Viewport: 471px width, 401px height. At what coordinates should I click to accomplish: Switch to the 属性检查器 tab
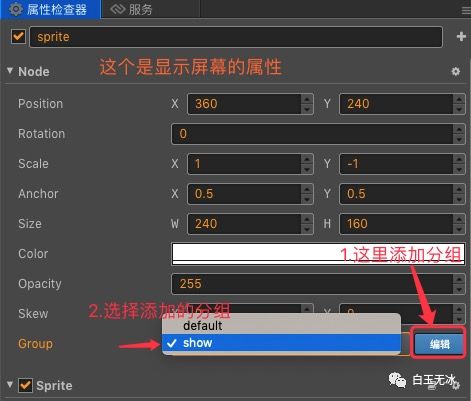click(50, 9)
